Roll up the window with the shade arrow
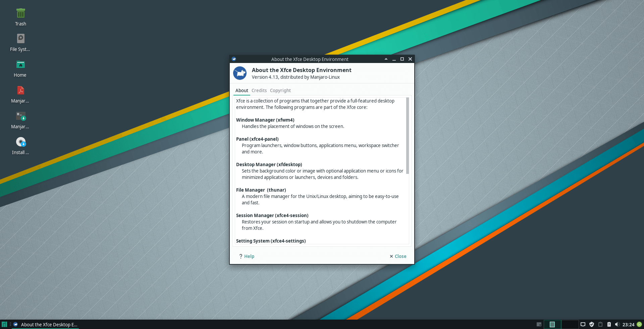 pos(386,59)
